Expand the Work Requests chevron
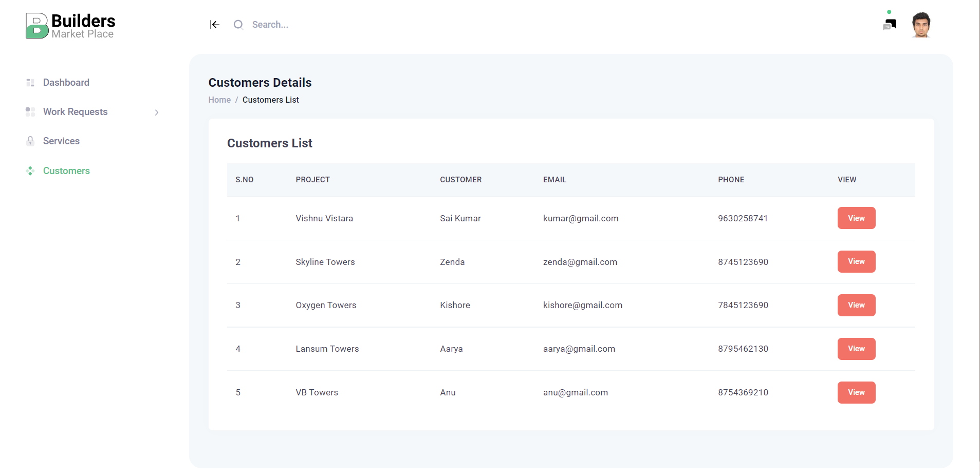The width and height of the screenshot is (980, 476). pyautogui.click(x=157, y=112)
